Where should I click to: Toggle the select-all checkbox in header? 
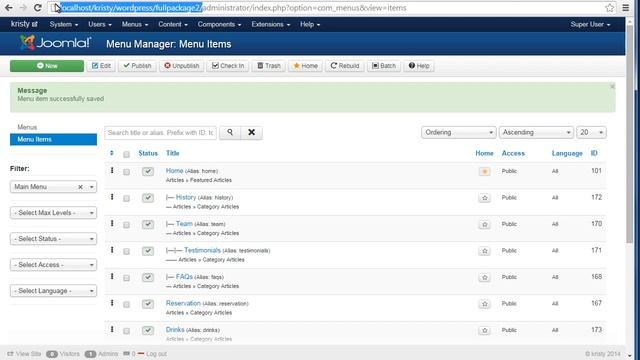point(127,154)
